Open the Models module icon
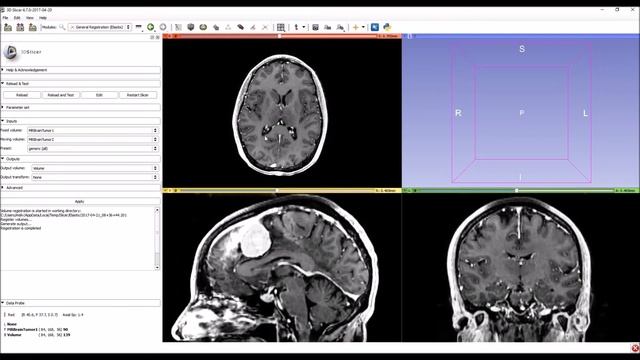Screen dimensions: 640x360 click(x=203, y=27)
